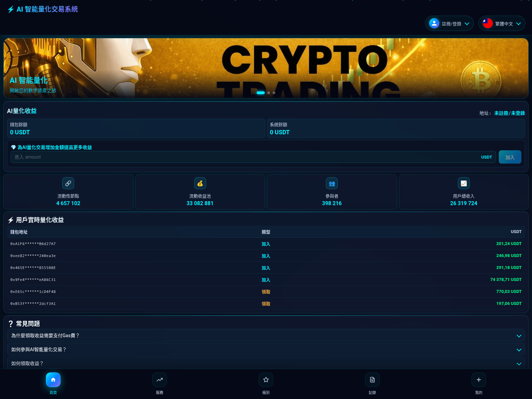
Task: Click the money bag icon above 流動收益池
Action: point(200,183)
